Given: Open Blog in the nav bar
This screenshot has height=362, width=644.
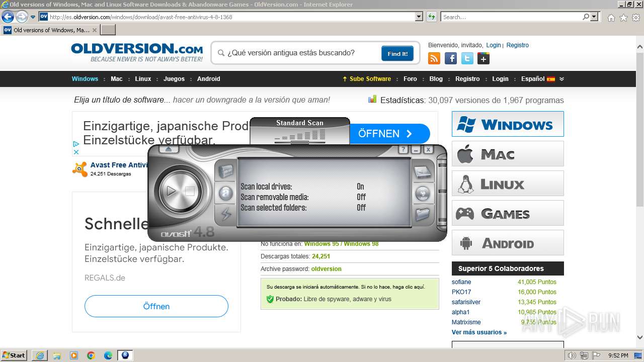Looking at the screenshot, I should click(x=436, y=79).
